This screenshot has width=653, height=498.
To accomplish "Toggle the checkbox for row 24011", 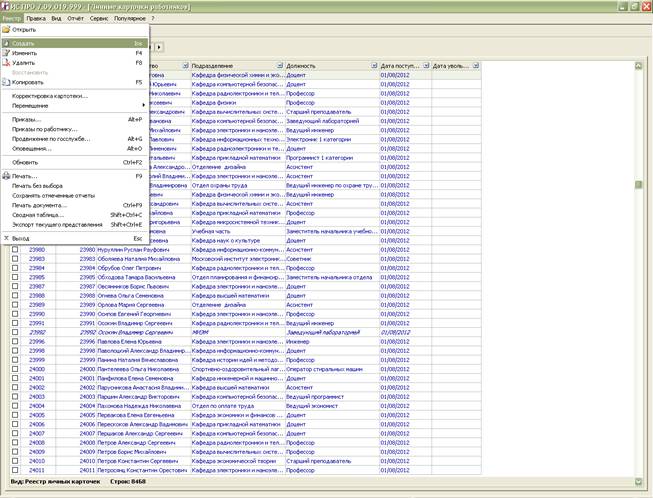I will (15, 470).
